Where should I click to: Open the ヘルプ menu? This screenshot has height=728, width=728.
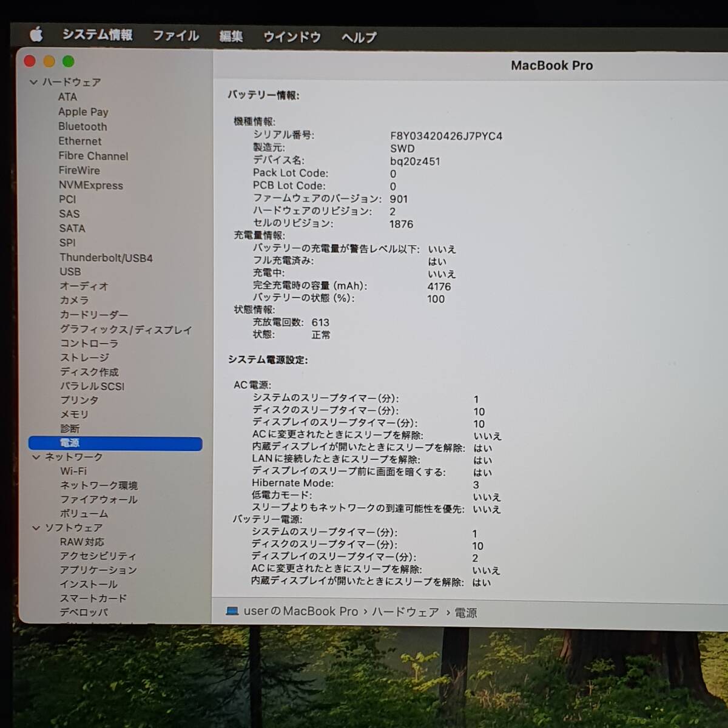pos(359,38)
